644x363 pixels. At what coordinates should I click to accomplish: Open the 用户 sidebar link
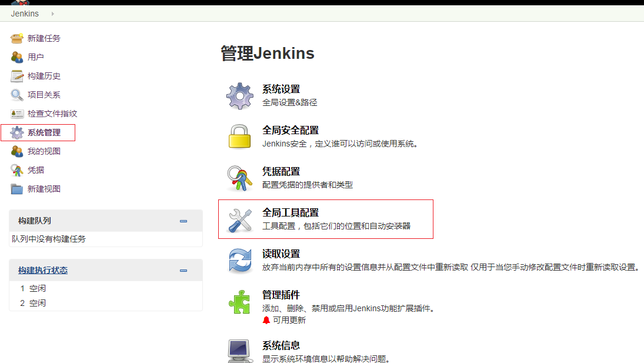[36, 57]
